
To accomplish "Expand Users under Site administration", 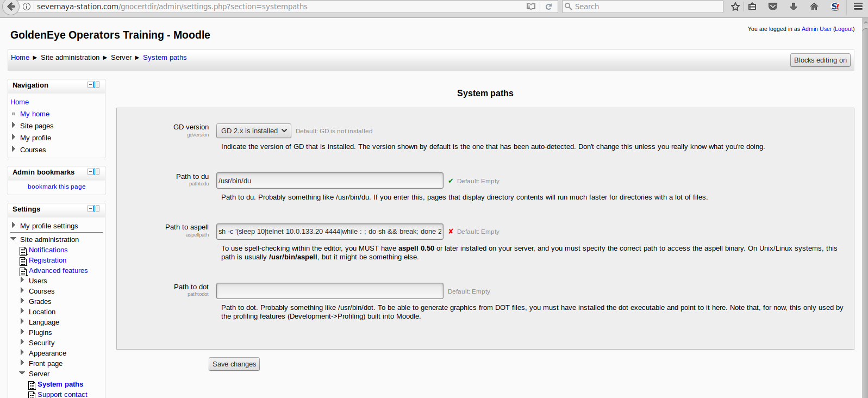I will pos(22,281).
